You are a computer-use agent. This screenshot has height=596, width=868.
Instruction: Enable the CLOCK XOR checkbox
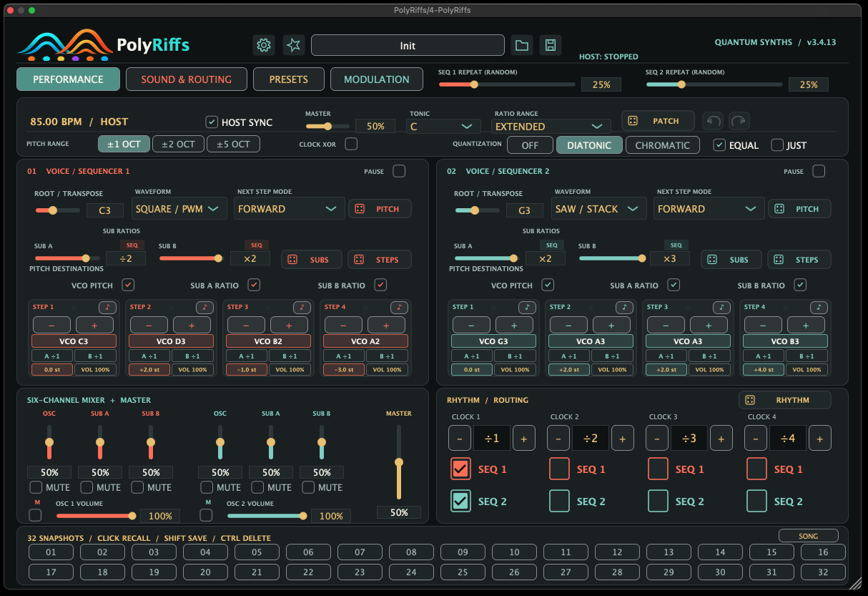[351, 145]
